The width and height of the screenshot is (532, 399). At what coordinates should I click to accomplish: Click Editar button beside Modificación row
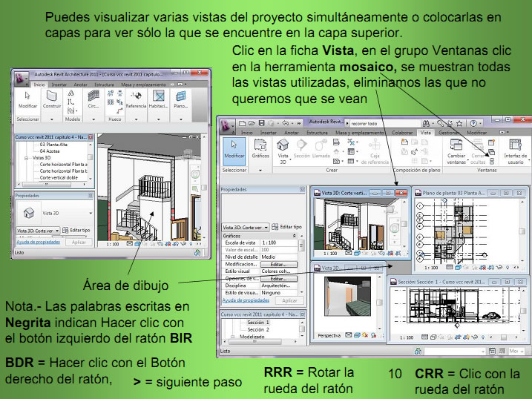coord(278,264)
